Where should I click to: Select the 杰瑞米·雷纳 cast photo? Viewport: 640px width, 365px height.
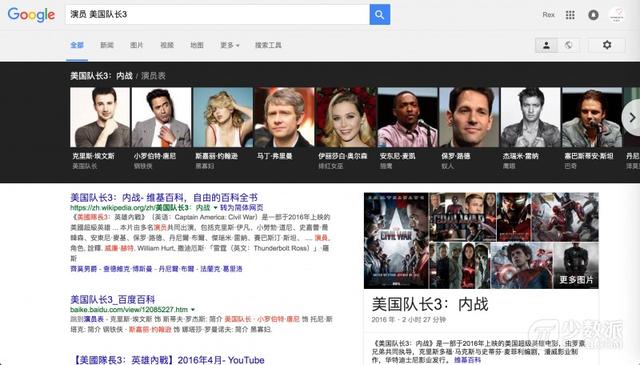coord(530,117)
